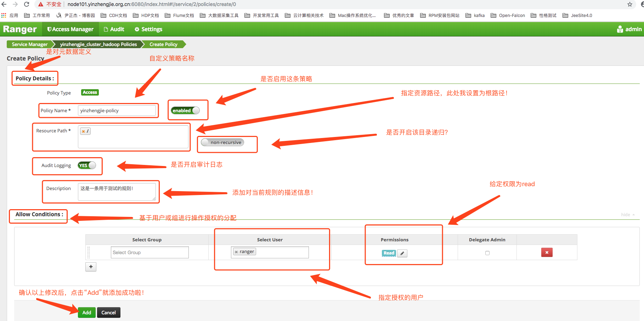Open the HDP文档 bookmarks folder
Screen dimensions: 644x321
pyautogui.click(x=146, y=16)
